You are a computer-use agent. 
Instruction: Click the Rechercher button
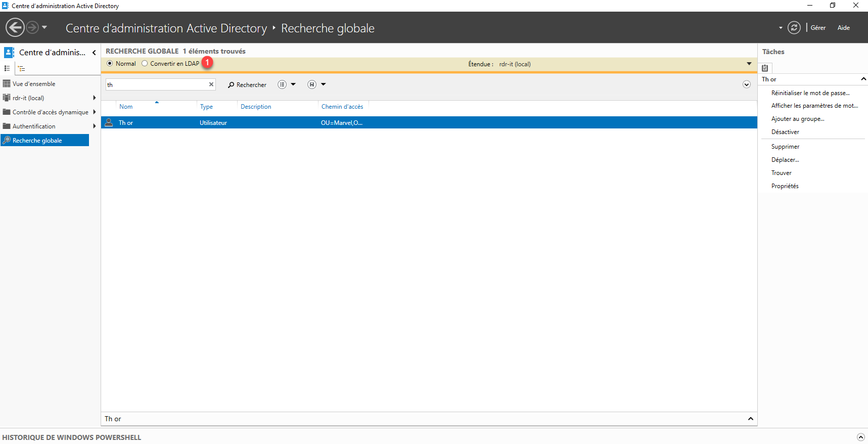pos(247,84)
